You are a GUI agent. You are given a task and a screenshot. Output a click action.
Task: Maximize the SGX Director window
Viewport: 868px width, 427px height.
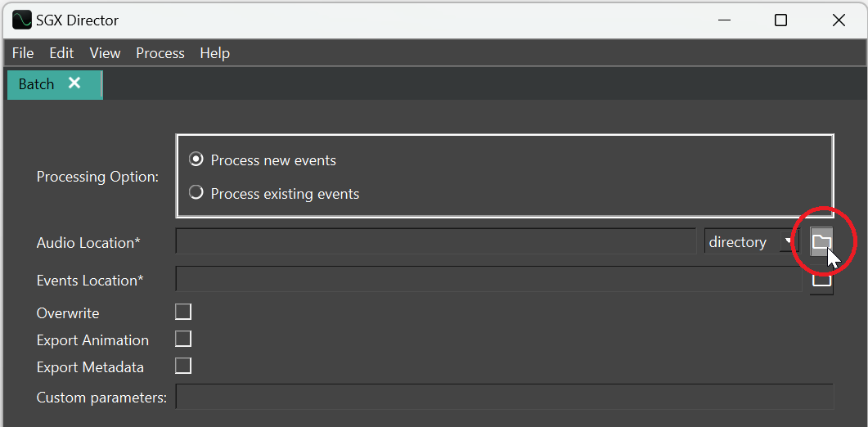[x=780, y=20]
